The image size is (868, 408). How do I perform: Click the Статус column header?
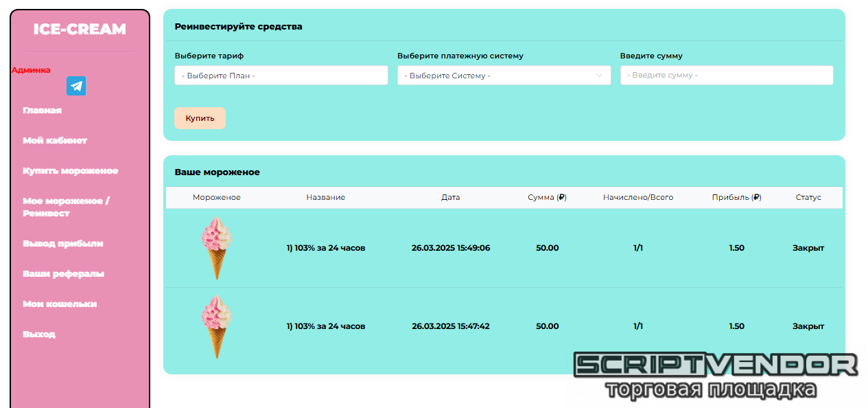808,197
